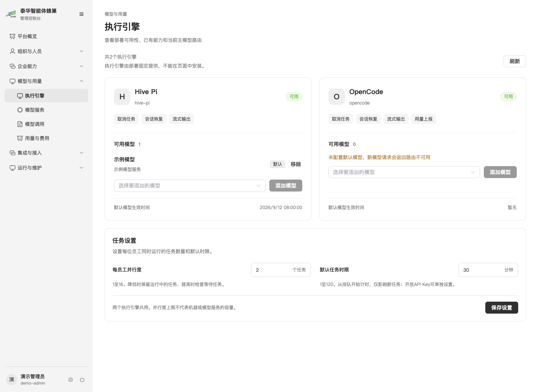Image resolution: width=538 pixels, height=392 pixels.
Task: Click the 企业能力 icon in sidebar
Action: 12,66
